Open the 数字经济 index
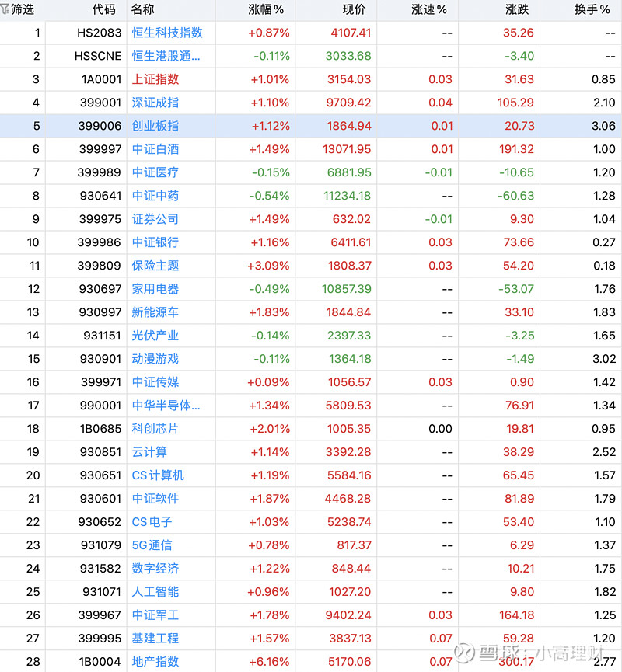622x672 pixels. 155,568
